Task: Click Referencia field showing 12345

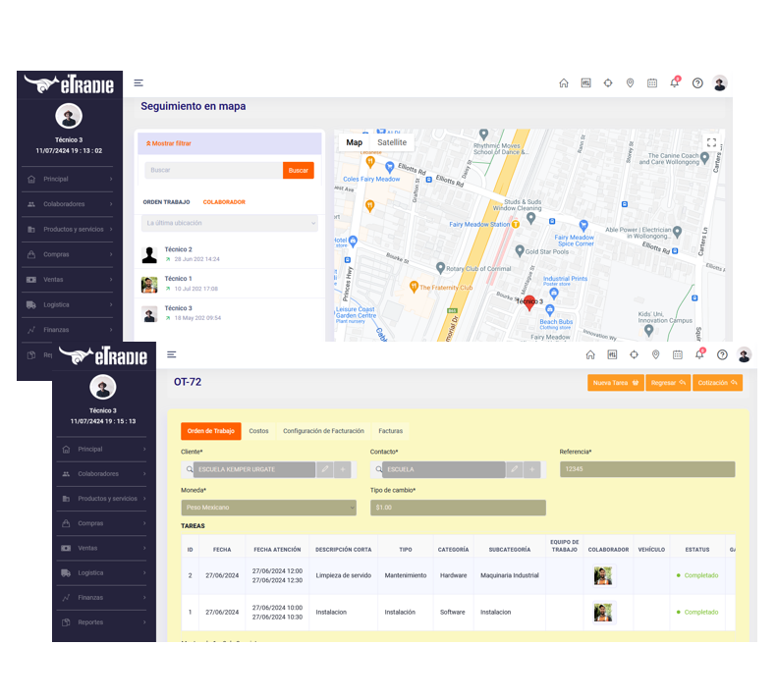Action: (x=647, y=469)
